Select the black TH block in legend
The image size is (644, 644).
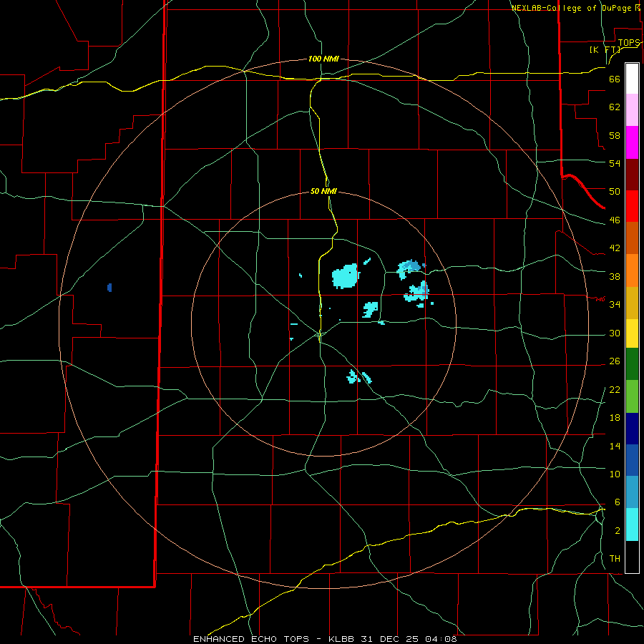632,557
